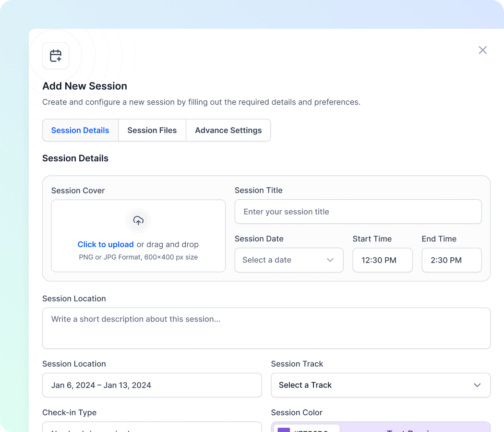The image size is (504, 432).
Task: Click the 'Check-in Type' label
Action: 70,412
